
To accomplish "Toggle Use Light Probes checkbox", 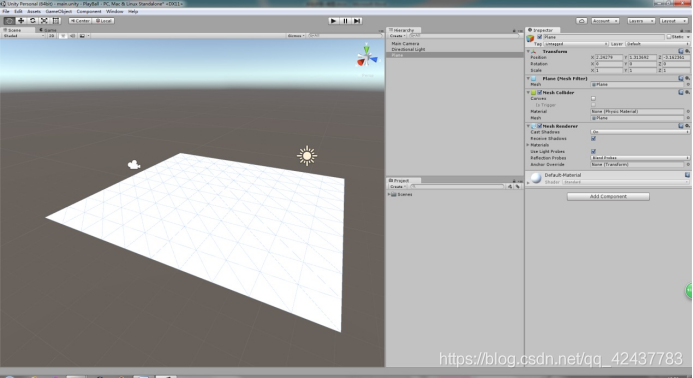I will click(593, 151).
